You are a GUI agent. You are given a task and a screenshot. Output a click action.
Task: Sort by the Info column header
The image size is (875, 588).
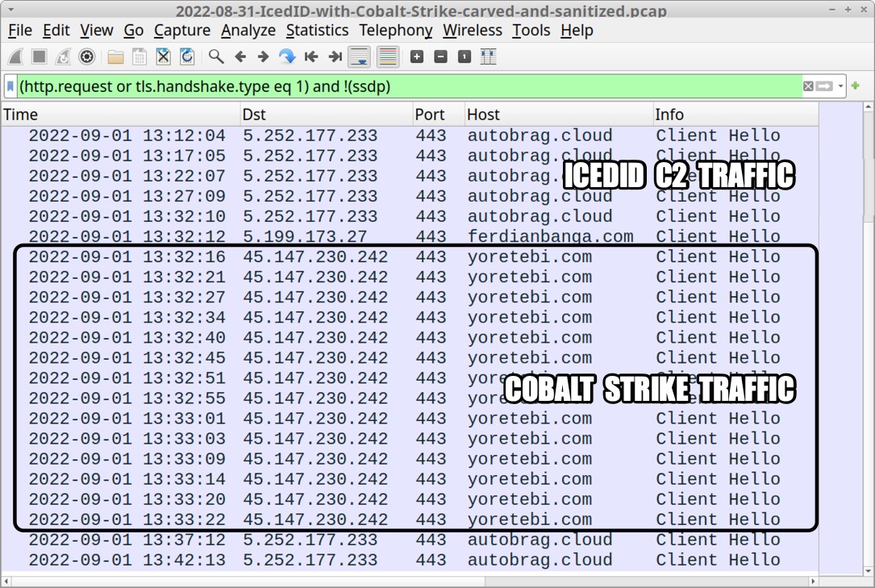pos(735,115)
